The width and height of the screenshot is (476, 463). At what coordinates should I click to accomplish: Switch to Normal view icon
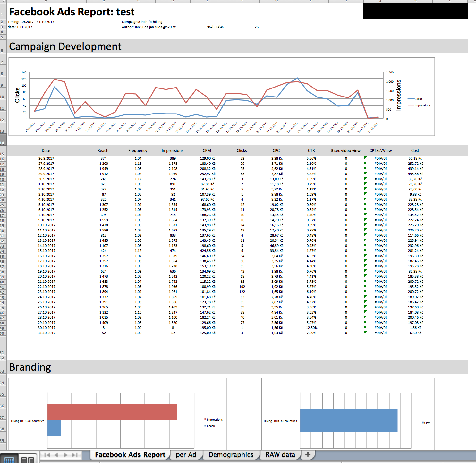(x=9, y=460)
